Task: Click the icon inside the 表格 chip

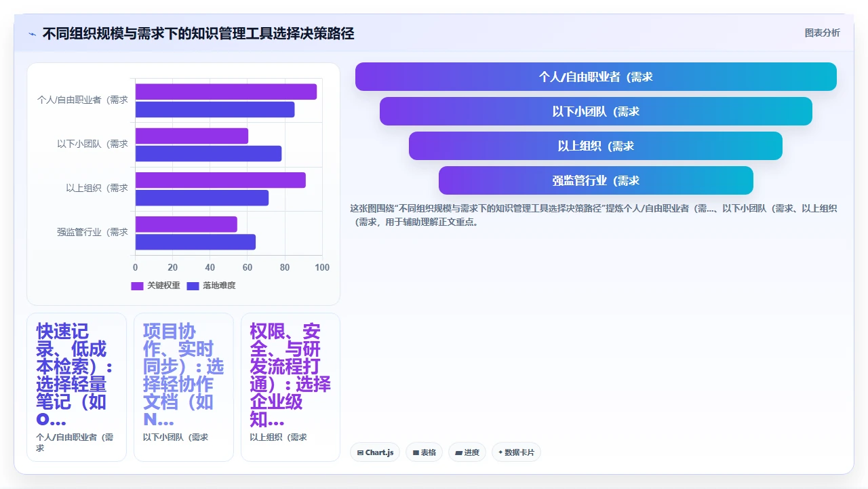Action: pos(416,452)
